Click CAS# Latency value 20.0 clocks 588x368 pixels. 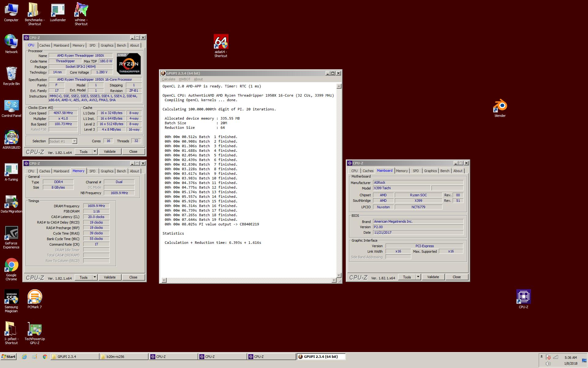(x=96, y=217)
